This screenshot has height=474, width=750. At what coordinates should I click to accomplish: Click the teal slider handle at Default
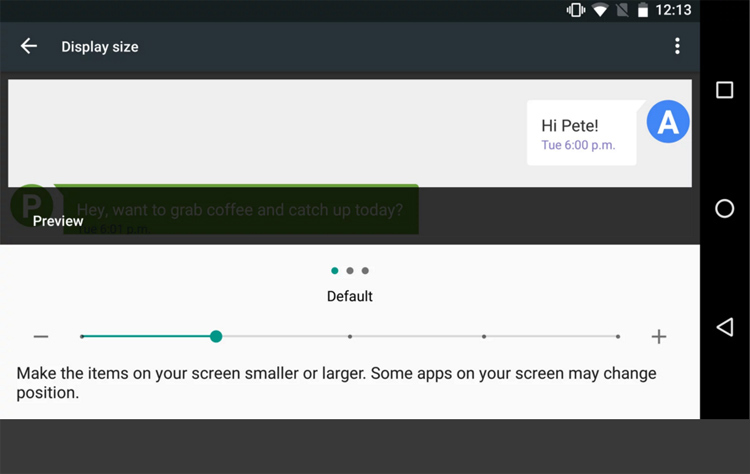click(216, 337)
